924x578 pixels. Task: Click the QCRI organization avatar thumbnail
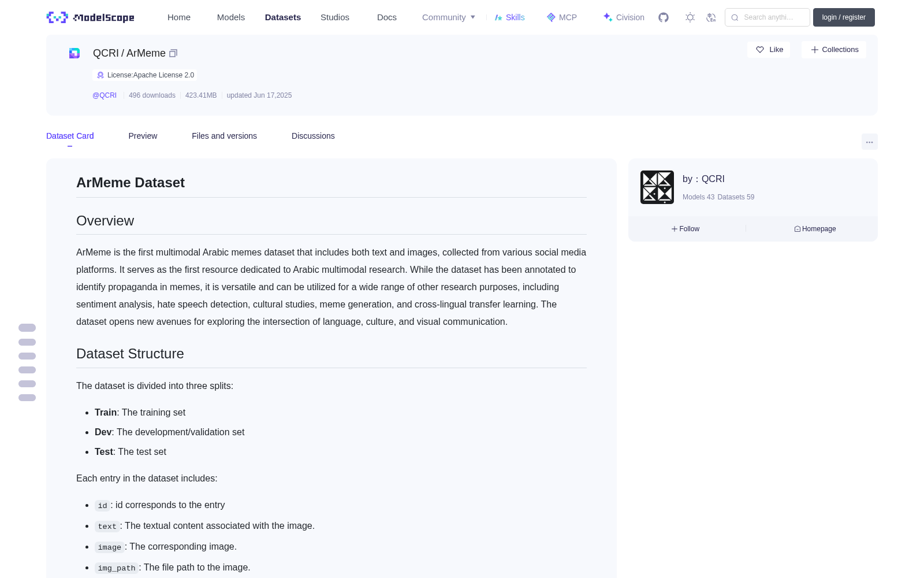coord(657,187)
